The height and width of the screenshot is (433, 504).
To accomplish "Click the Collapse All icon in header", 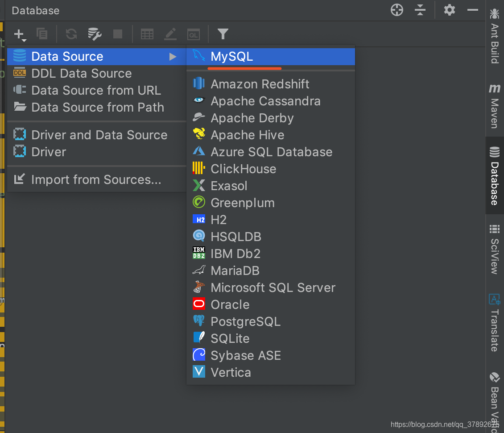I will tap(420, 10).
